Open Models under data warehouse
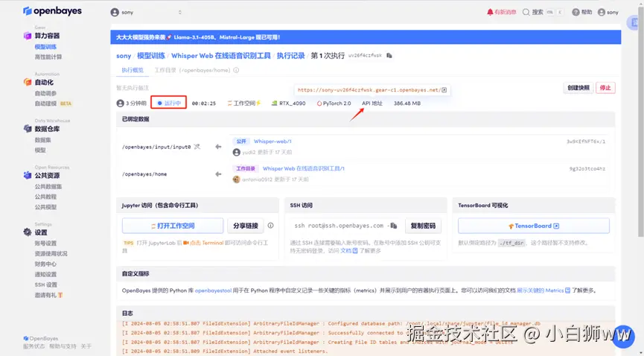 (x=40, y=150)
